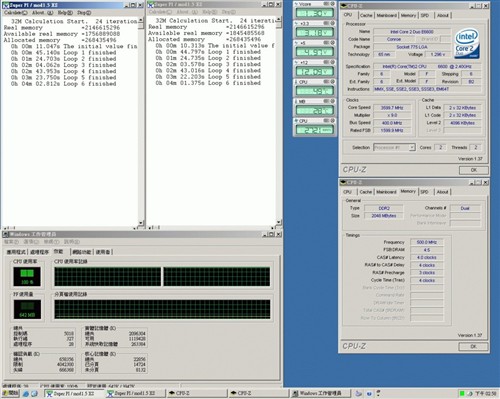This screenshot has height=399, width=500.
Task: Open the 說明(H) menu in Task Manager
Action: pos(72,242)
